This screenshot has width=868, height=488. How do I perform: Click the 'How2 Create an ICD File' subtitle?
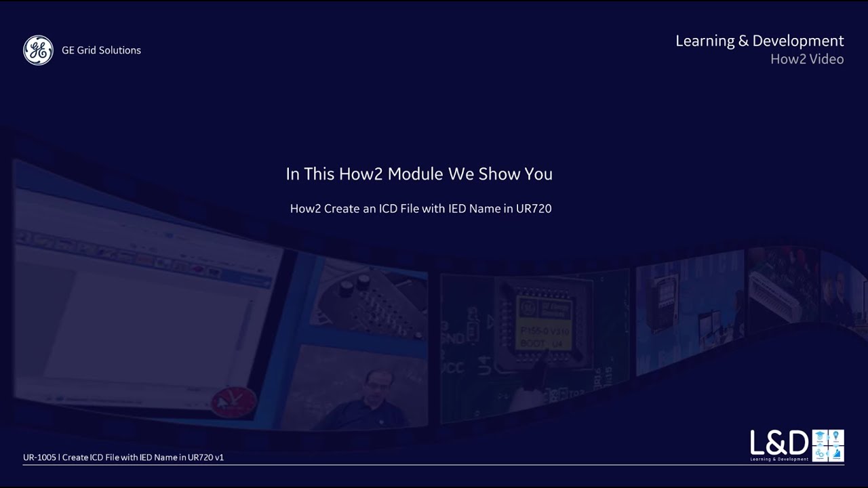[x=420, y=209]
